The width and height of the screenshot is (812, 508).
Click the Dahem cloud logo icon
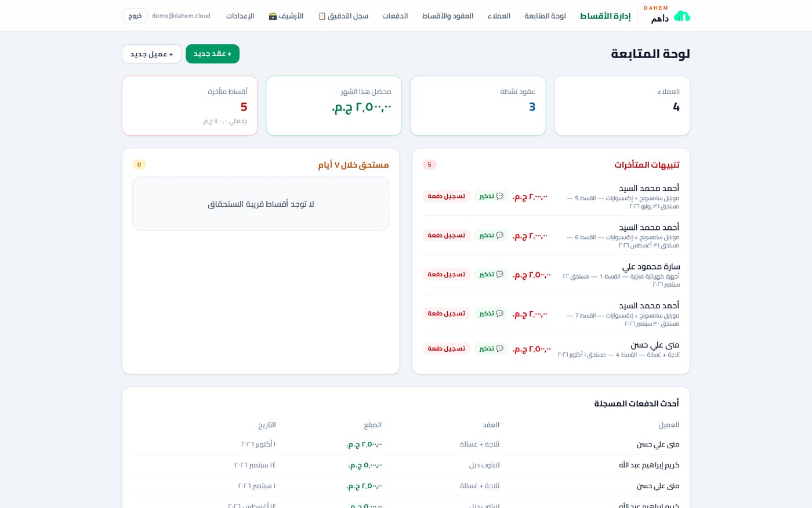click(x=681, y=16)
